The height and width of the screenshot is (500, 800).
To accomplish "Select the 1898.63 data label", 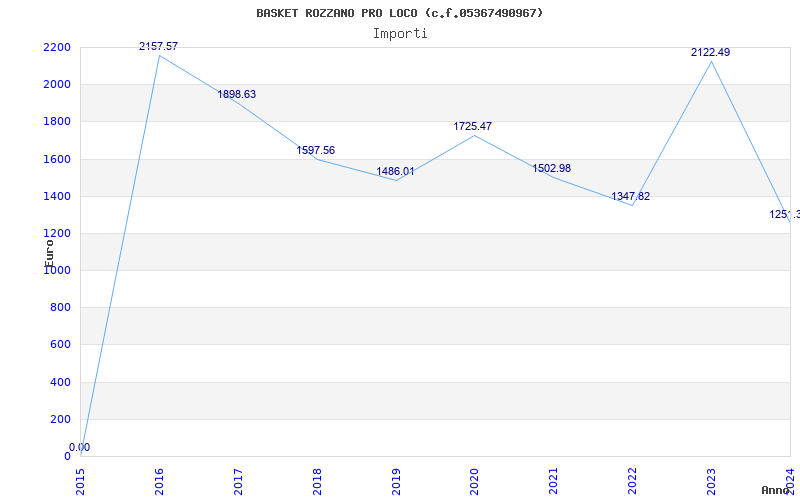I will click(x=237, y=94).
